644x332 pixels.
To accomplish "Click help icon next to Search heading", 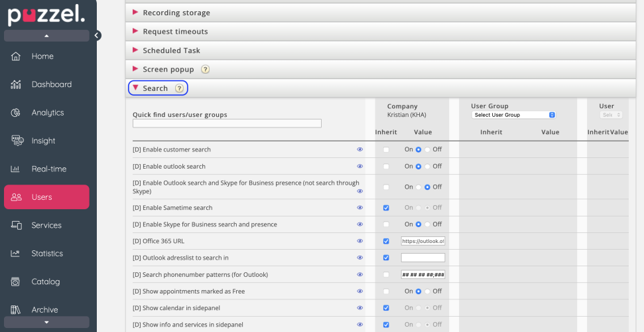I will (x=179, y=88).
